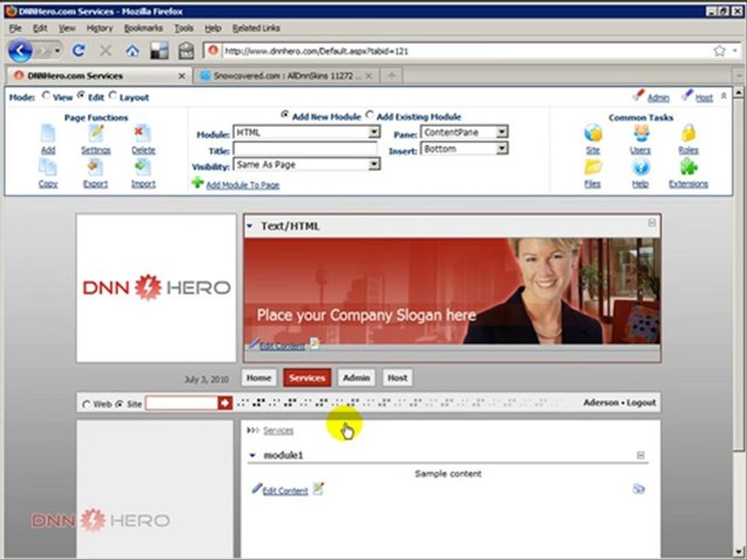Open the File menu
This screenshot has width=747, height=560.
pos(16,28)
